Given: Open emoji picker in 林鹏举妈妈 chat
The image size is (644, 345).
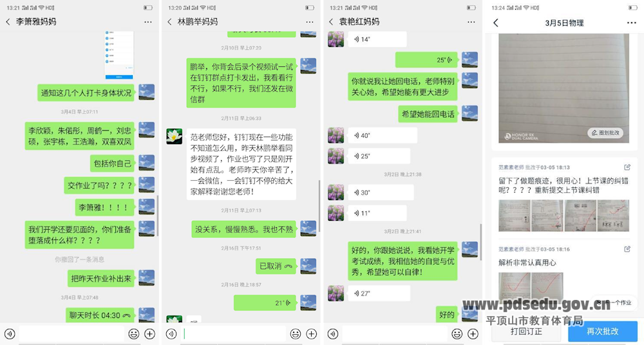Looking at the screenshot, I should 296,333.
